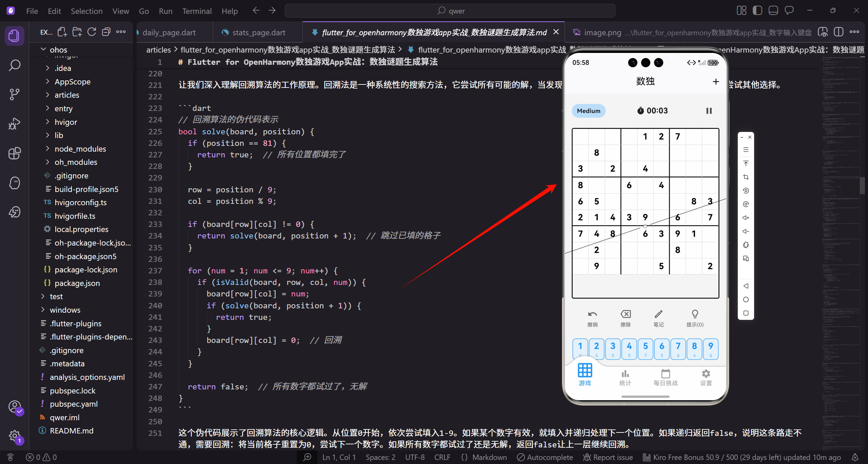Toggle the chat panel layout icon

point(789,11)
